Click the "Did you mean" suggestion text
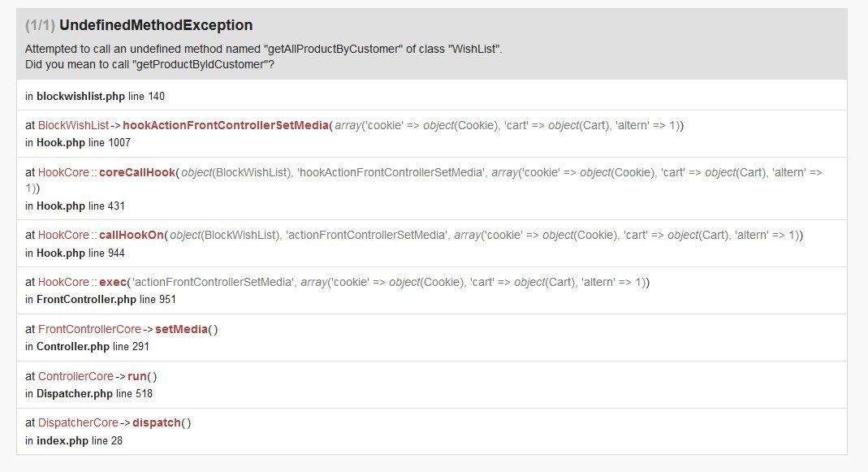Screen dimensions: 868x472 [149, 64]
